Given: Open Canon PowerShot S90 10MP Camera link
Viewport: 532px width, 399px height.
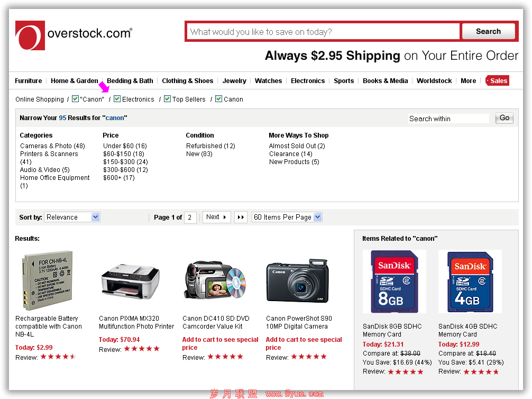Looking at the screenshot, I should (x=299, y=323).
